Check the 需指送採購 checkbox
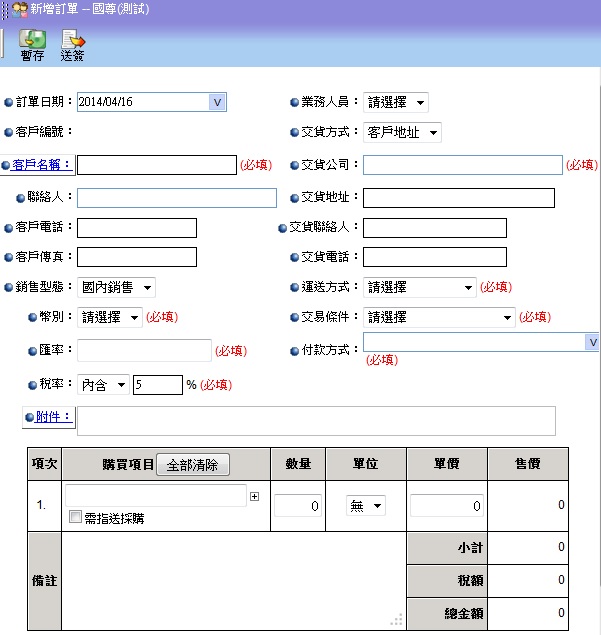601x635 pixels. click(75, 518)
